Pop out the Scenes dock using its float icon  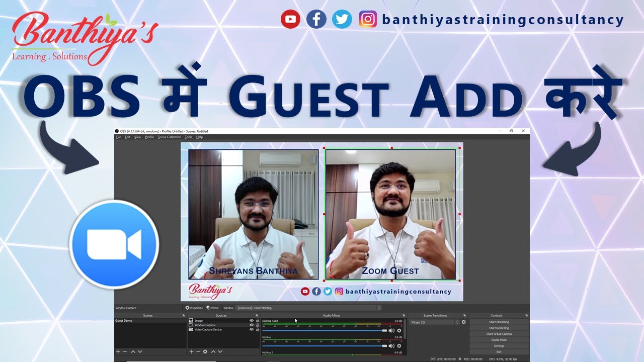tap(183, 315)
